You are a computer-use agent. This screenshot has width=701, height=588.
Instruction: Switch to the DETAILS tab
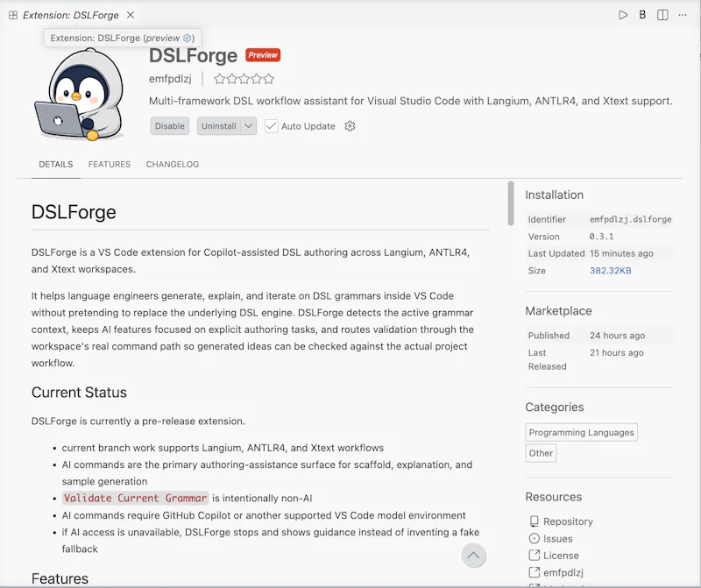(56, 164)
